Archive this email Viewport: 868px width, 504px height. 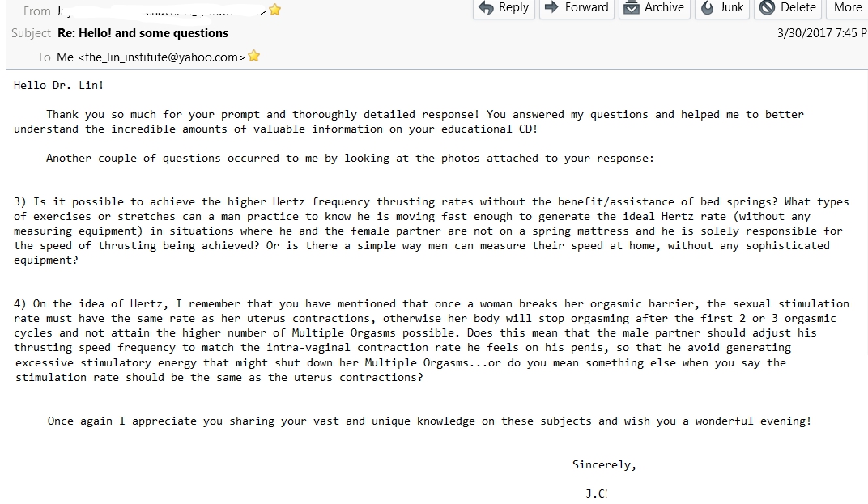click(654, 8)
